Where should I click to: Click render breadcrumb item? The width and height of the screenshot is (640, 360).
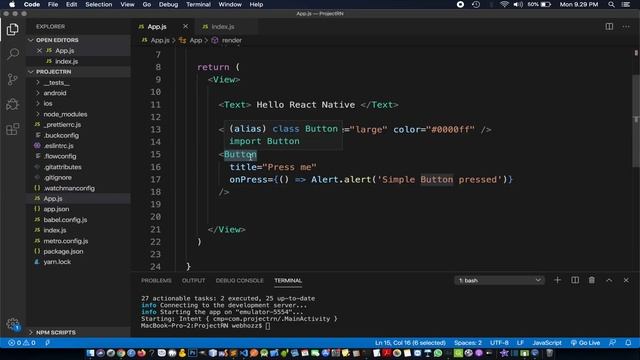[x=232, y=40]
